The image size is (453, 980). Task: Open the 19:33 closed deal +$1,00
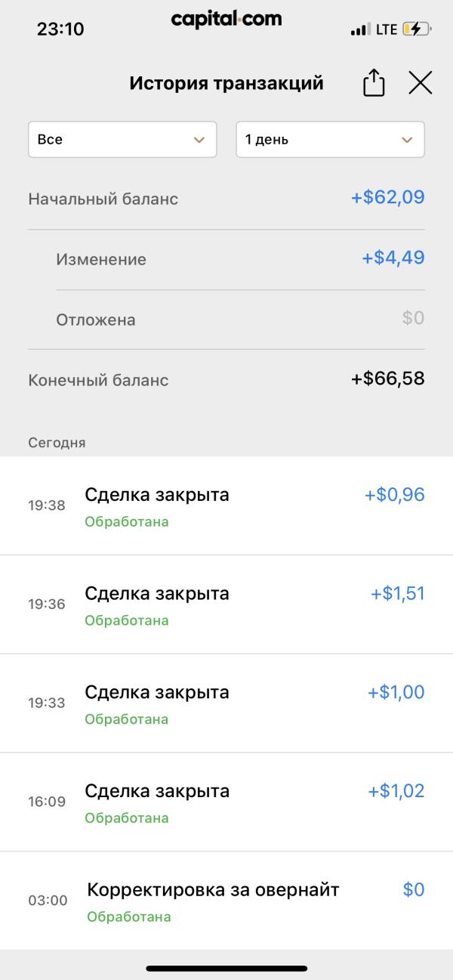tap(226, 703)
